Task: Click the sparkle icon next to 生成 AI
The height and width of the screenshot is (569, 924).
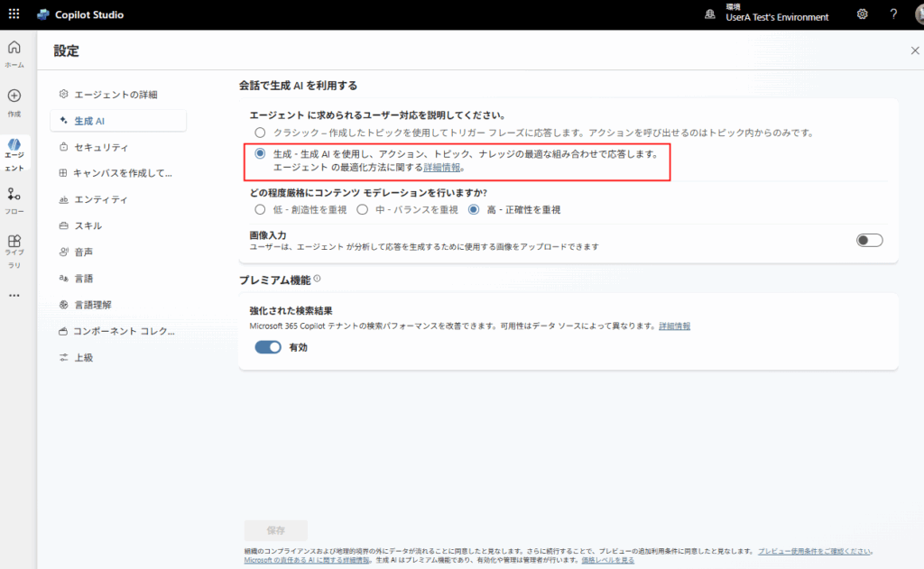Action: [x=64, y=120]
